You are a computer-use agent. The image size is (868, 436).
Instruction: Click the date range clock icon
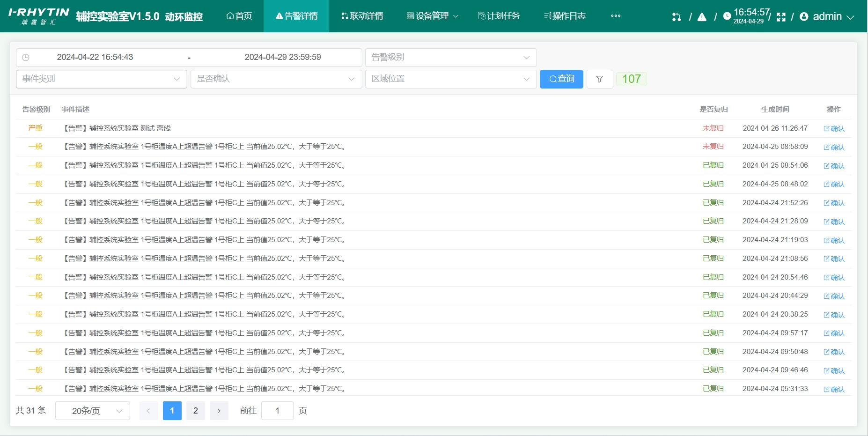26,57
